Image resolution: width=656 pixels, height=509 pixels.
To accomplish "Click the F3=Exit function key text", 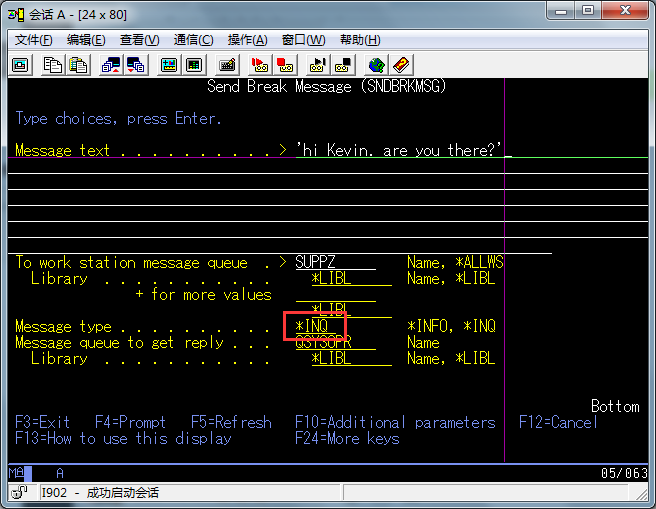I will pos(42,422).
